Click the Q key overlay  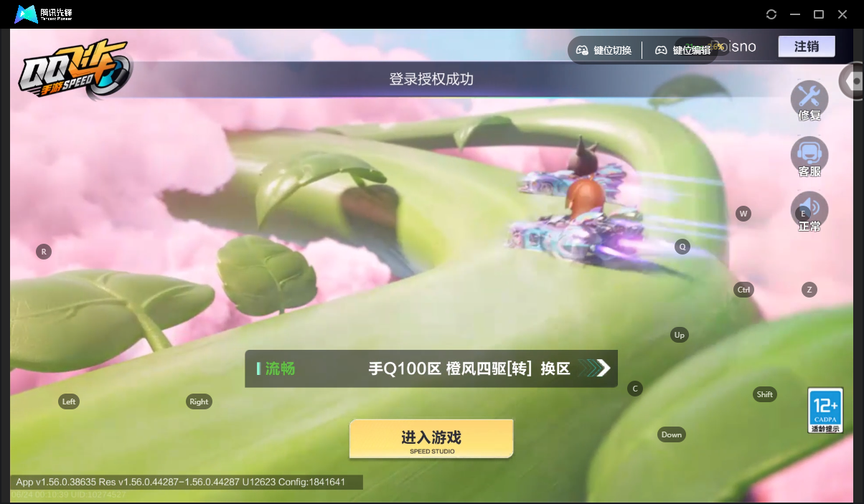[682, 247]
